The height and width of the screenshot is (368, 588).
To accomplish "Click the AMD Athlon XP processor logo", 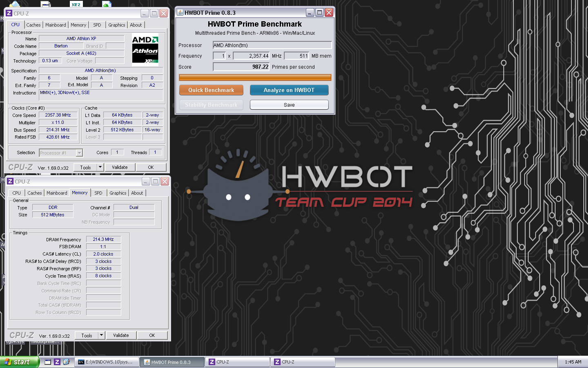I will point(145,50).
